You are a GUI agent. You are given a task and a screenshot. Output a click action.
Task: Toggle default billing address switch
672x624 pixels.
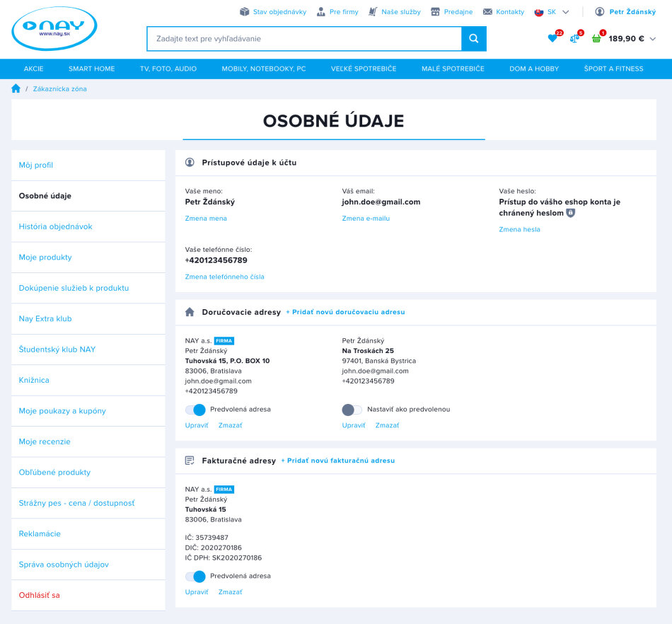(195, 576)
